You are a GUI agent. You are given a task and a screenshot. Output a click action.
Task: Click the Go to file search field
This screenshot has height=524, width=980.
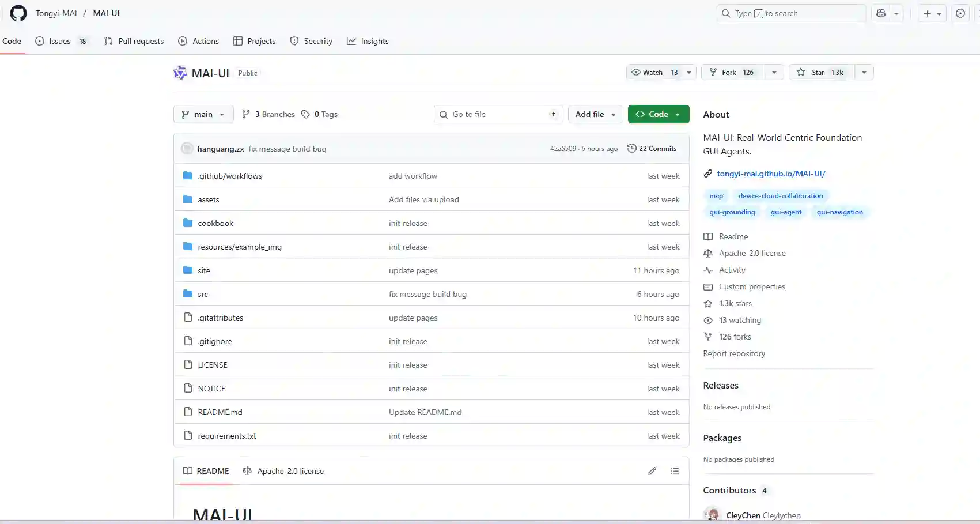pos(498,114)
